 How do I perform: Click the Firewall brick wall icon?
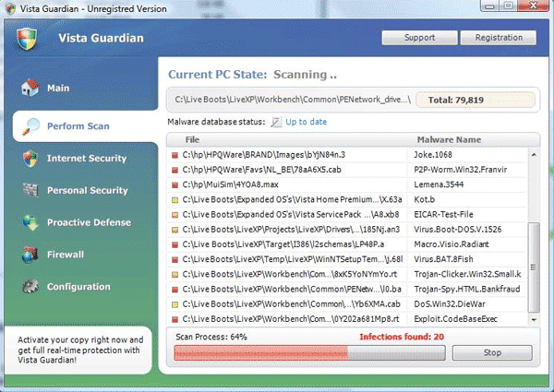click(x=30, y=255)
